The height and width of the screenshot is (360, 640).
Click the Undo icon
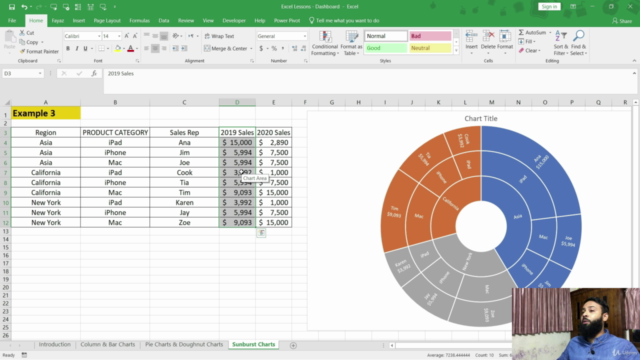pyautogui.click(x=24, y=7)
